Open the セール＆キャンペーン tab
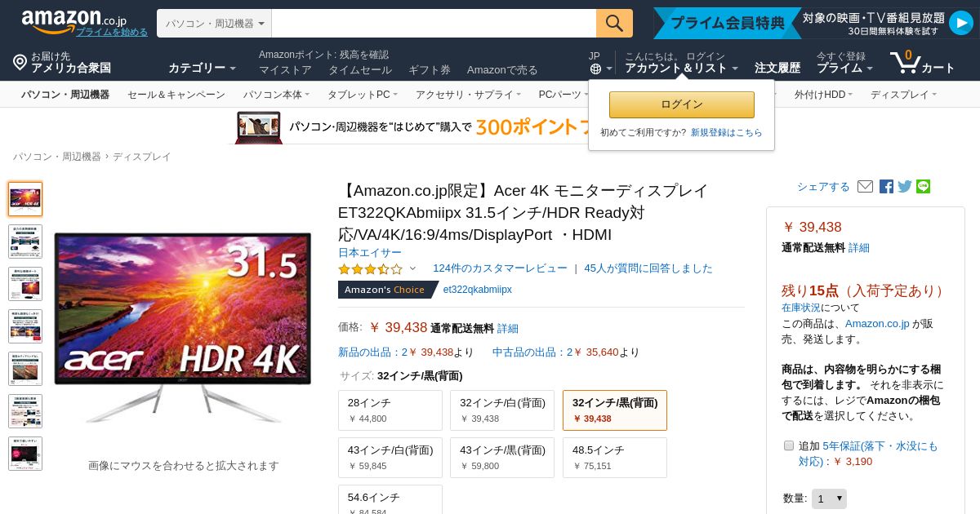Image resolution: width=980 pixels, height=514 pixels. click(176, 95)
